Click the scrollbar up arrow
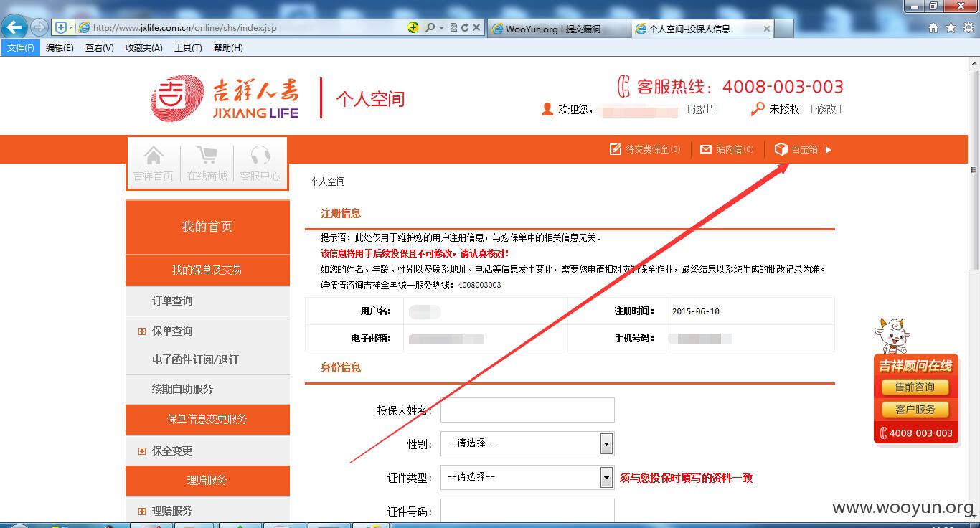Image resolution: width=980 pixels, height=528 pixels. point(974,64)
